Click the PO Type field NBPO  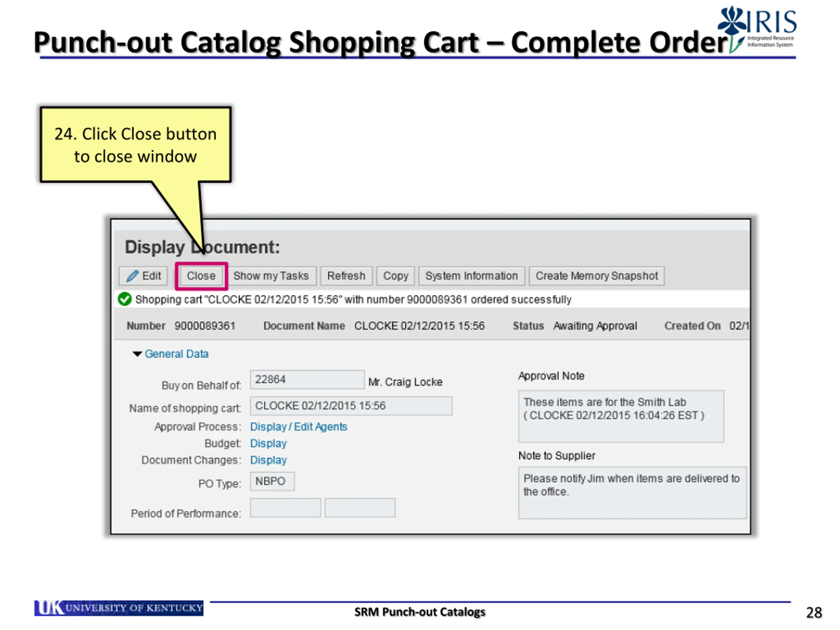(x=272, y=481)
